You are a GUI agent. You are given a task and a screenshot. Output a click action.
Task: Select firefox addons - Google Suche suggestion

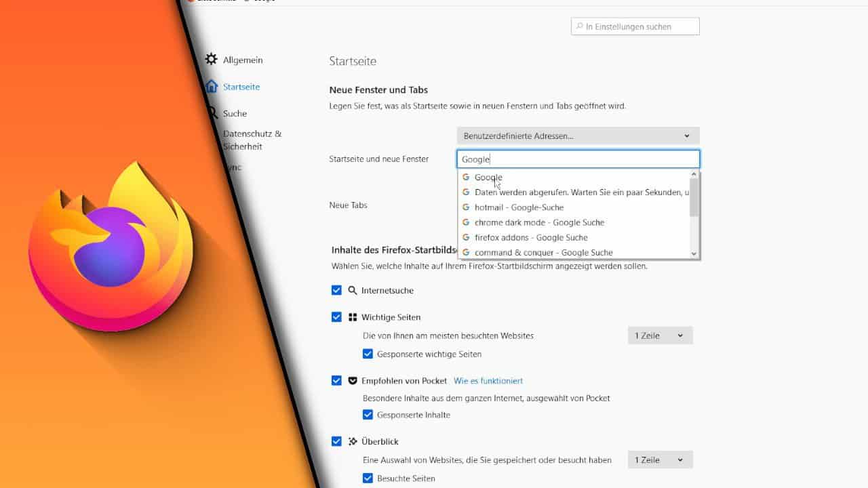pyautogui.click(x=574, y=237)
